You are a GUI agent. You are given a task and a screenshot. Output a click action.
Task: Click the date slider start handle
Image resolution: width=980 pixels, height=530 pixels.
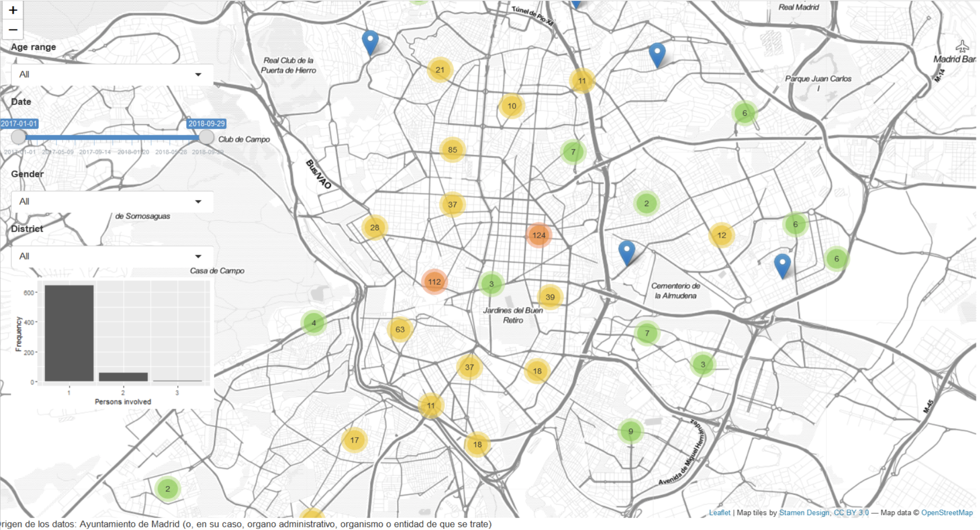pos(18,137)
